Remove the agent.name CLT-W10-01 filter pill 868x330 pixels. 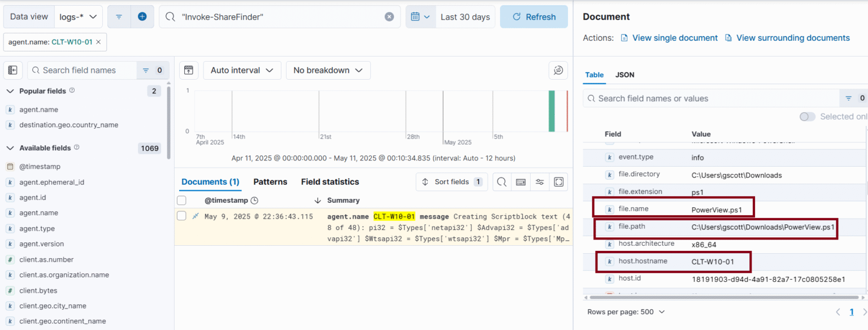tap(99, 42)
